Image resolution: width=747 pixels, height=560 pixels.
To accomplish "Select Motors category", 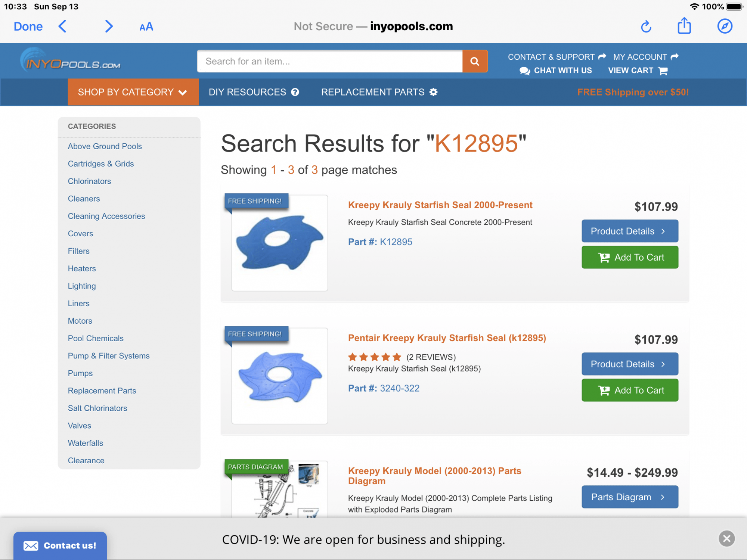I will (x=80, y=321).
